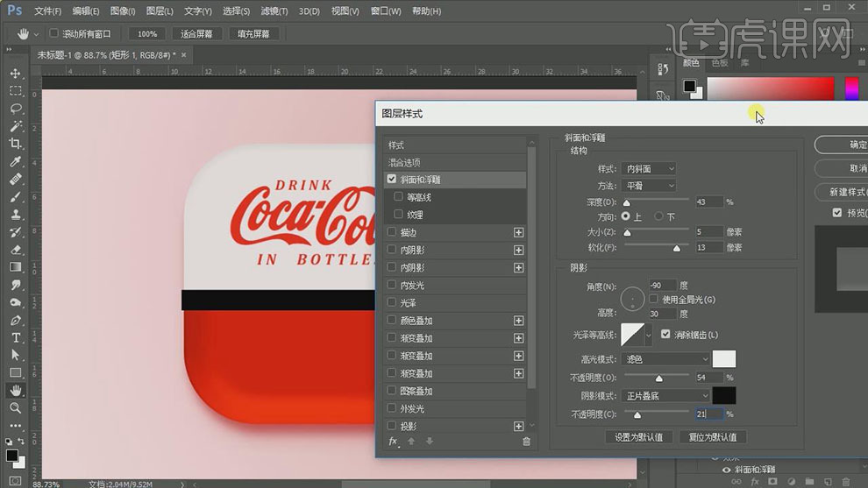Select the Eyedropper tool
The image size is (868, 488).
16,161
